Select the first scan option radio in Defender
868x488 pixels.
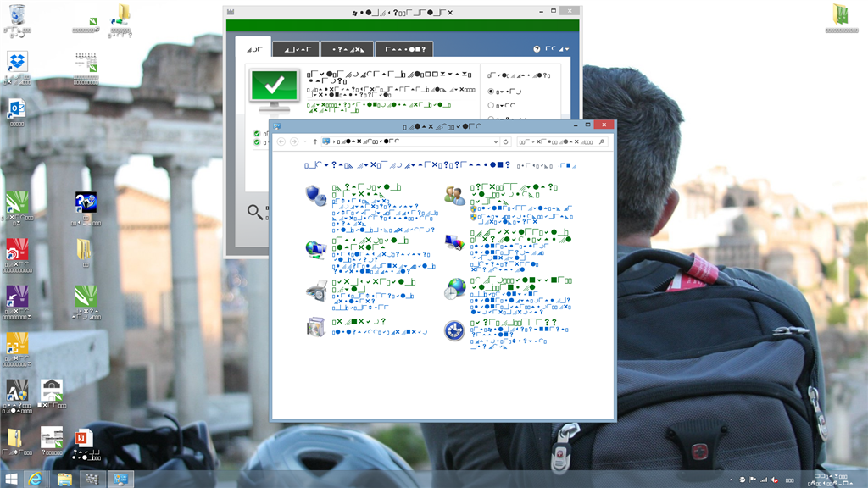491,91
